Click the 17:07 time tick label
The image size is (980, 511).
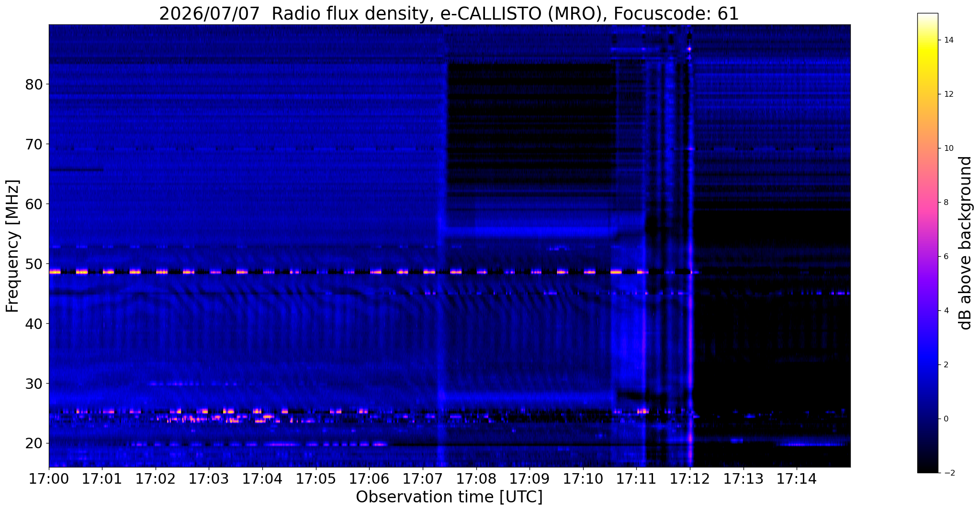[423, 479]
